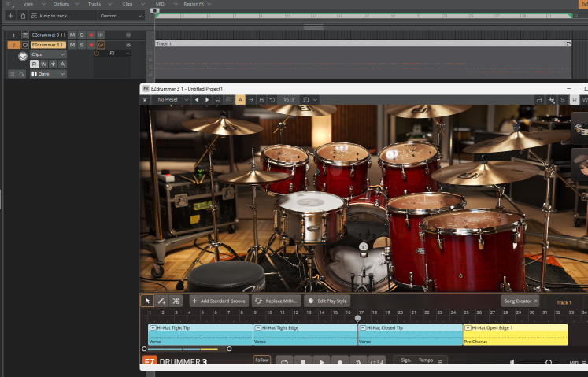Add an effect with the FX plus icon
Screen dimensions: 588x377
tap(128, 54)
